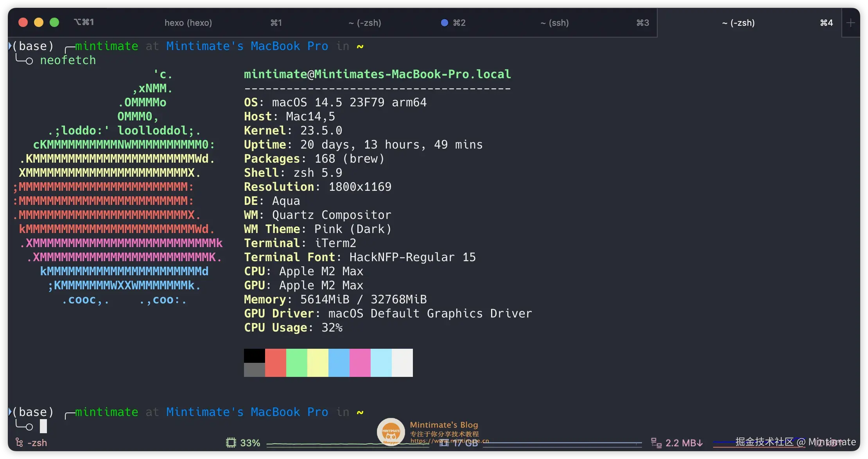Click the Mintimate's Blog panda logo watermark
Screen dimensions: 868x459
tap(391, 431)
